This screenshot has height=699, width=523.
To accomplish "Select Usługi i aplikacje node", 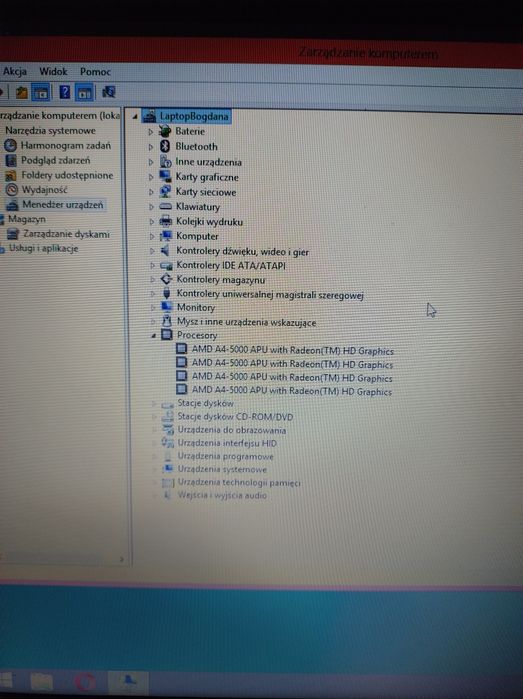I will coord(44,248).
